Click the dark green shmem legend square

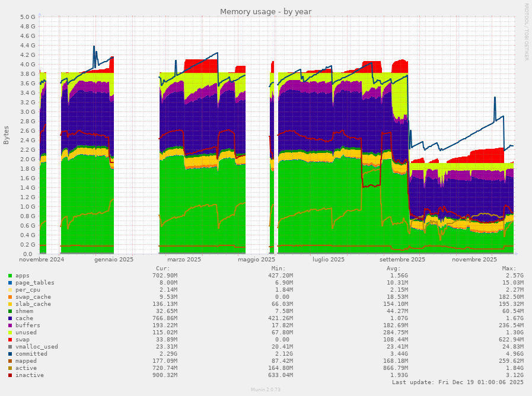[x=9, y=311]
